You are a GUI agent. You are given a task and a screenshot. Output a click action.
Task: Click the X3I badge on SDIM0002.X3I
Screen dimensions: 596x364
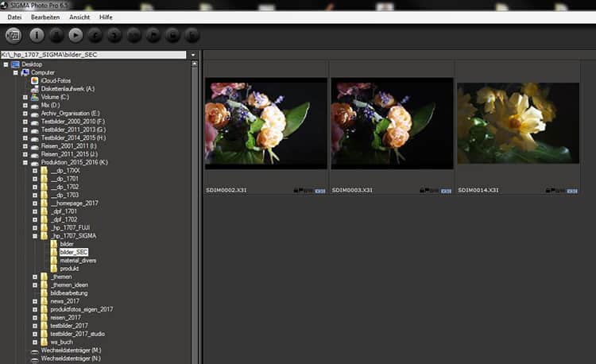tap(319, 191)
